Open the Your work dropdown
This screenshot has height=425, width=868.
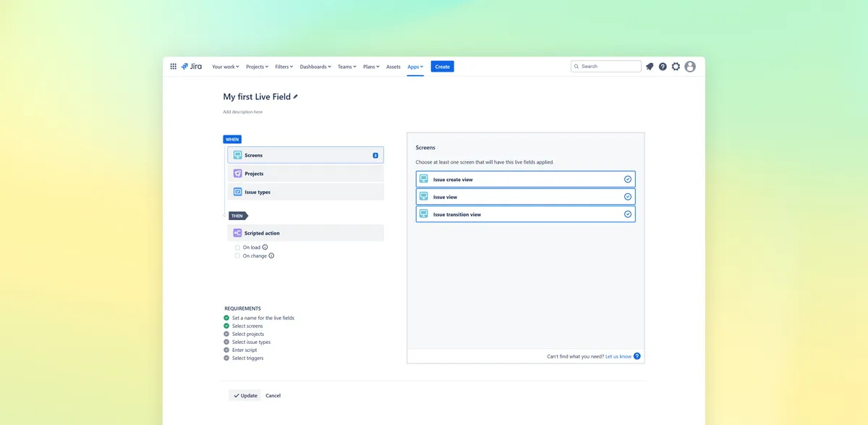click(x=226, y=67)
